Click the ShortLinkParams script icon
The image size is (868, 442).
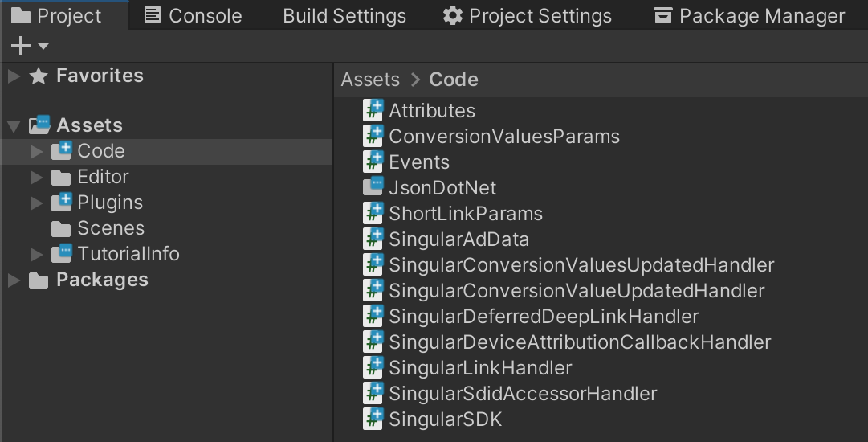pos(373,213)
